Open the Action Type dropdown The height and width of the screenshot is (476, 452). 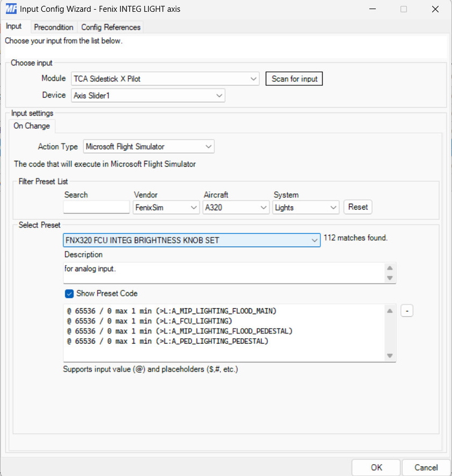[149, 147]
